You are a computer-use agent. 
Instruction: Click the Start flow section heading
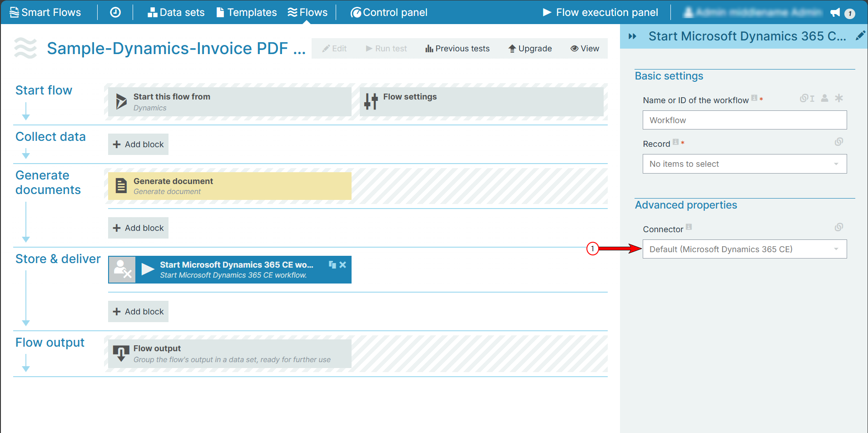point(44,90)
